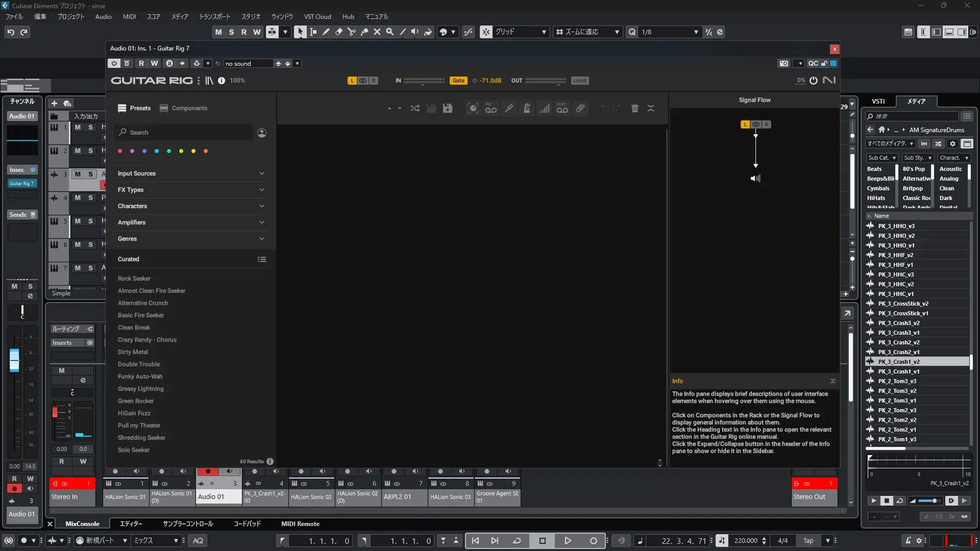The height and width of the screenshot is (551, 980).
Task: Open the Audio menu
Action: 103,17
